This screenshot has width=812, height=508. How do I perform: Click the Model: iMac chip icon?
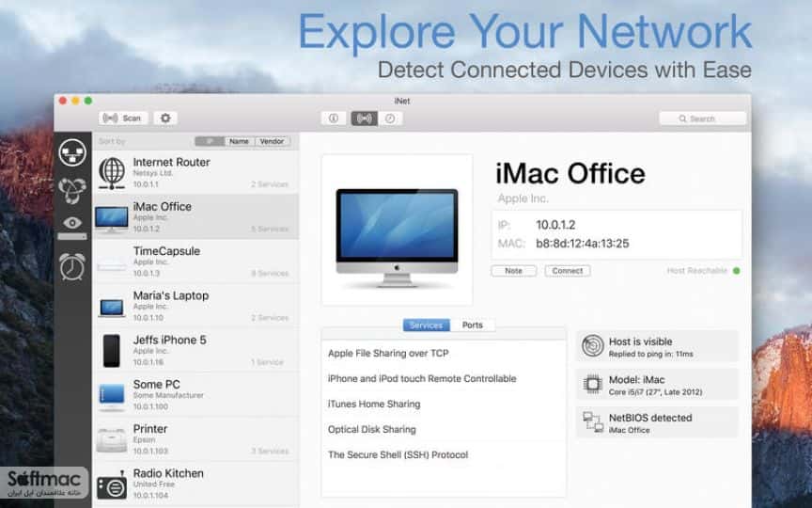click(592, 384)
